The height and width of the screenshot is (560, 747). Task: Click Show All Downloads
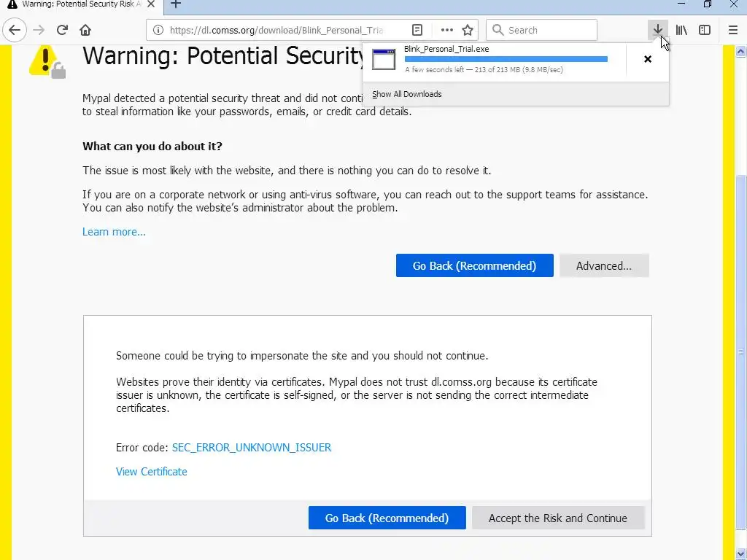click(x=406, y=94)
